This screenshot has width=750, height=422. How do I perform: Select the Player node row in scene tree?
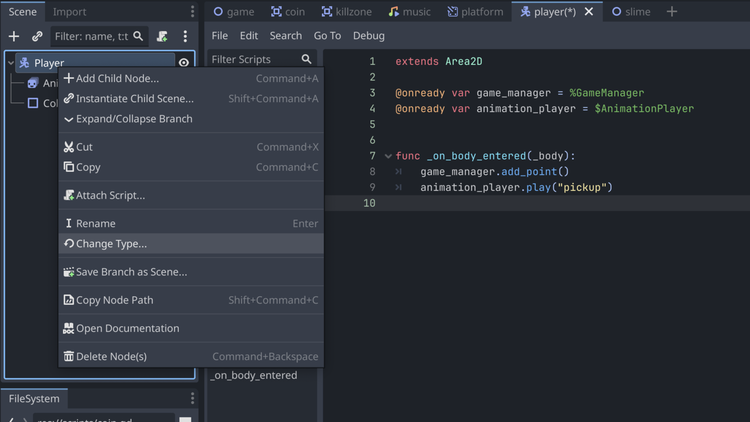coord(95,63)
